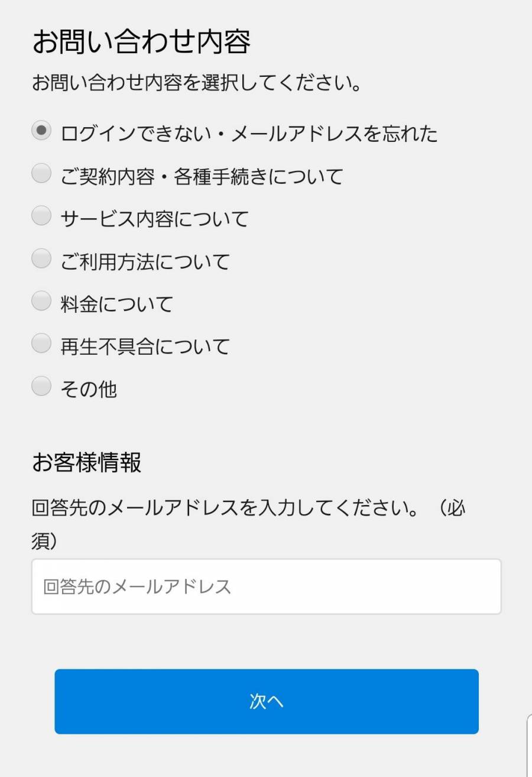The image size is (532, 777).
Task: Choose the 再生不具合について radio button
Action: coord(41,344)
